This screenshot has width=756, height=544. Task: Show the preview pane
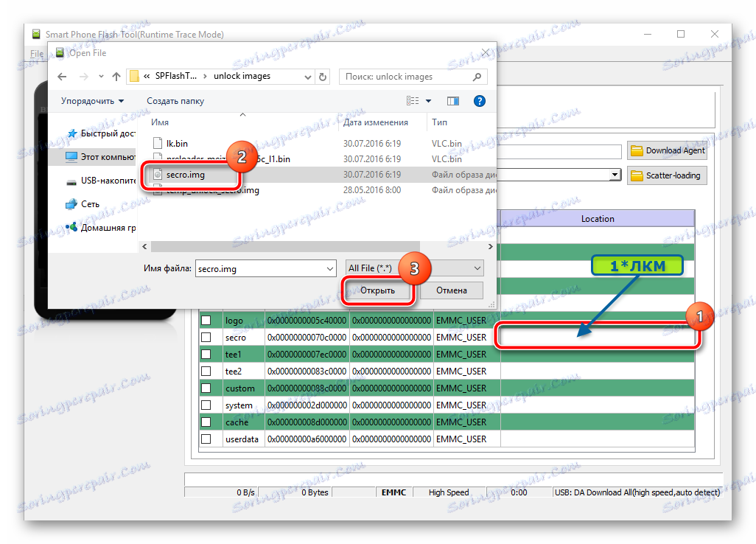point(452,101)
